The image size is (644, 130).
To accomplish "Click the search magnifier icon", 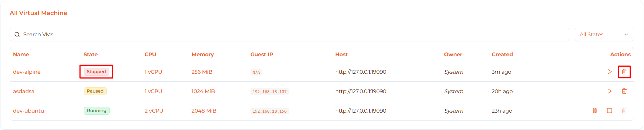I will coord(17,34).
